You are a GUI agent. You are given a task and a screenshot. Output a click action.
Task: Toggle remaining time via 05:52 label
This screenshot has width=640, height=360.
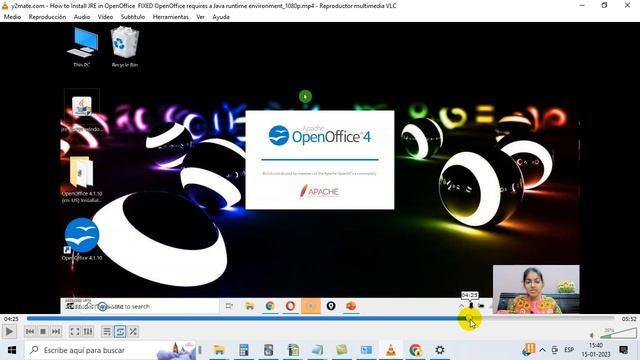pyautogui.click(x=629, y=319)
